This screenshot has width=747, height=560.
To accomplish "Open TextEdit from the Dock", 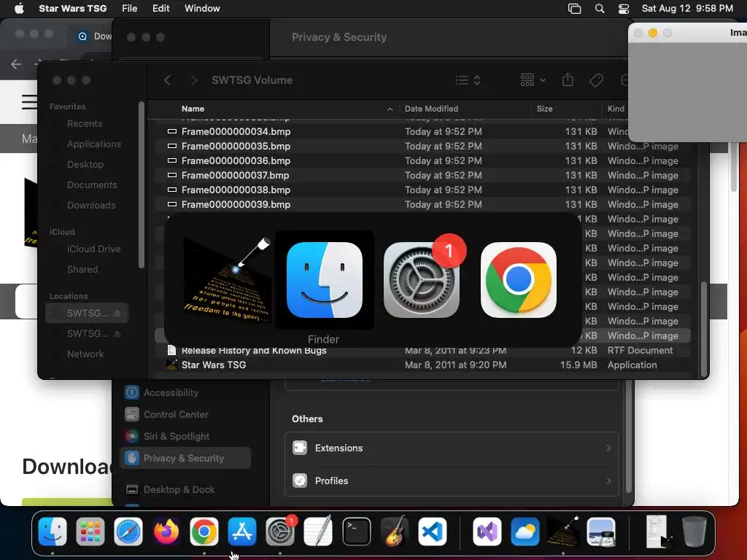I will (318, 532).
